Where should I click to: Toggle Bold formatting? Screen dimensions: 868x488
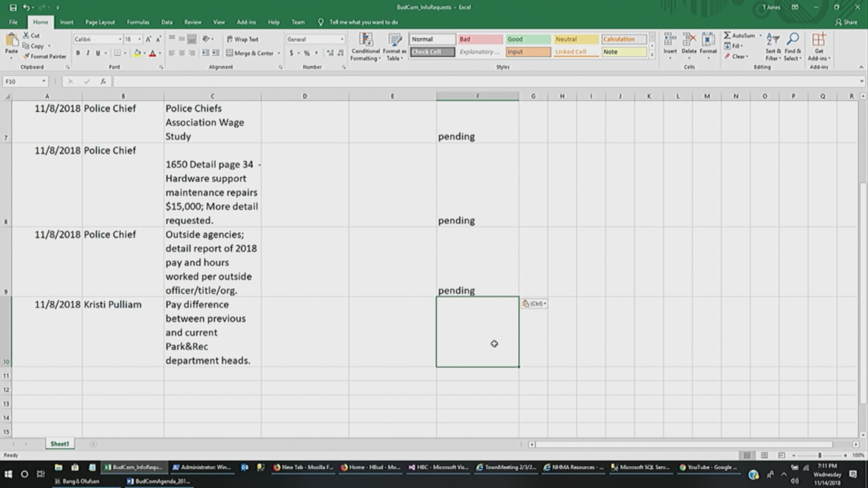tap(78, 53)
